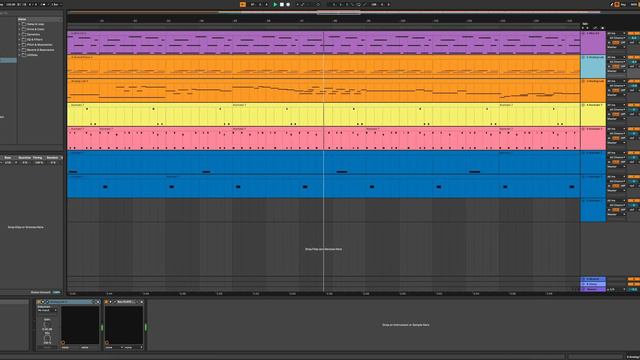Open the purple track's Master output dropdown
Screen dimensions: 640x360
click(616, 47)
